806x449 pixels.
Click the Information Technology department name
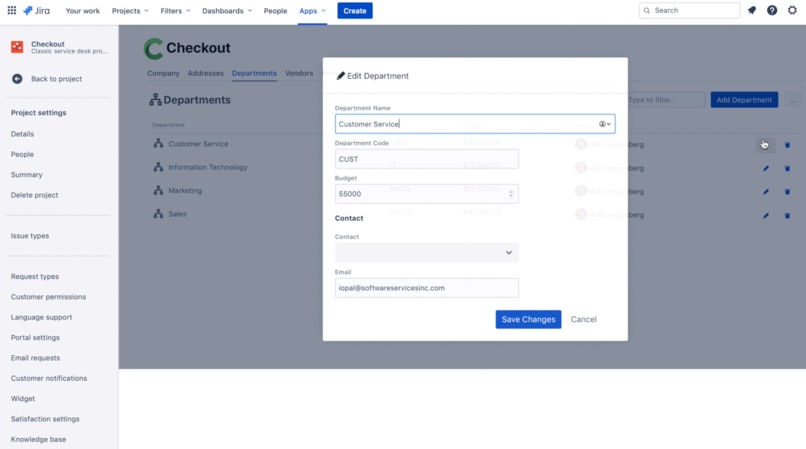208,167
